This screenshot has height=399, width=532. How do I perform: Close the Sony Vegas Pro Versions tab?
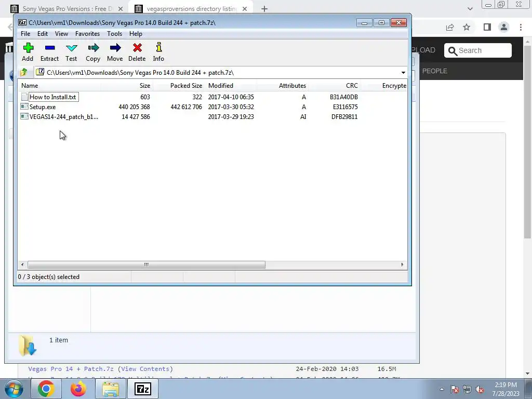121,9
